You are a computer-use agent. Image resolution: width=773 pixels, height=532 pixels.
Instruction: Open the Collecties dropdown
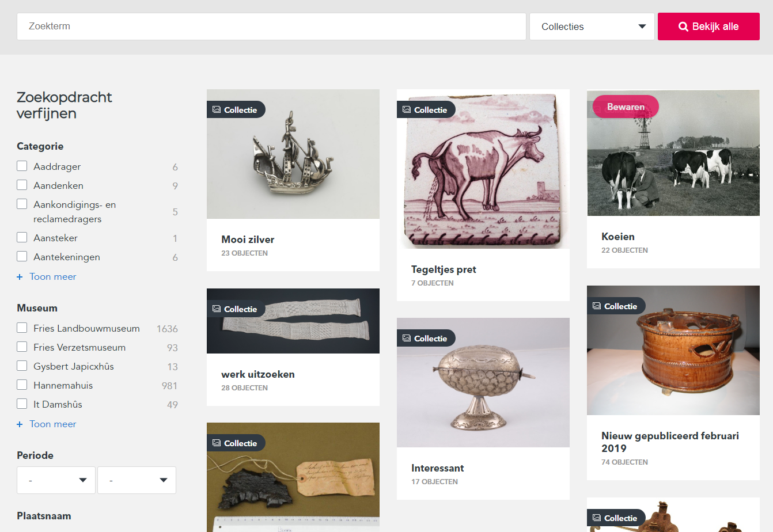[x=592, y=26]
